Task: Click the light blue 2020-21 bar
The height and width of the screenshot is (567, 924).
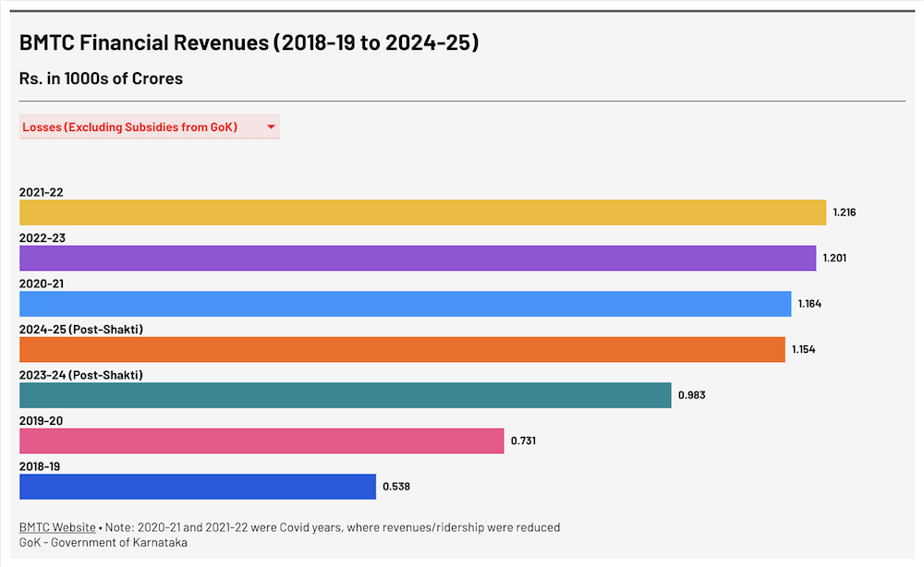Action: (x=405, y=304)
